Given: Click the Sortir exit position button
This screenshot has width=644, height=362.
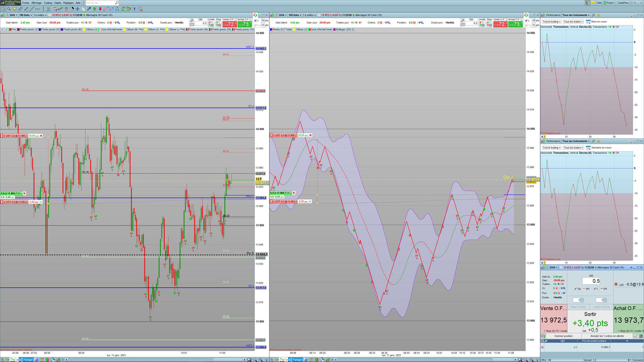Looking at the screenshot, I should [x=590, y=322].
